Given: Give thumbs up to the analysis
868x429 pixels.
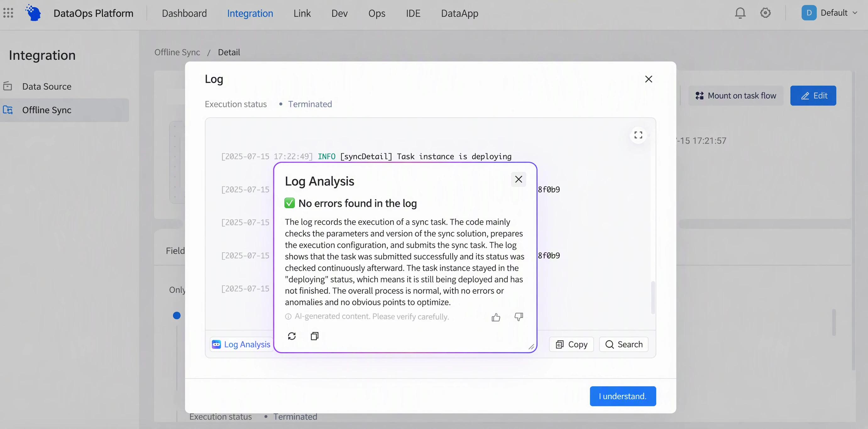Looking at the screenshot, I should 496,317.
